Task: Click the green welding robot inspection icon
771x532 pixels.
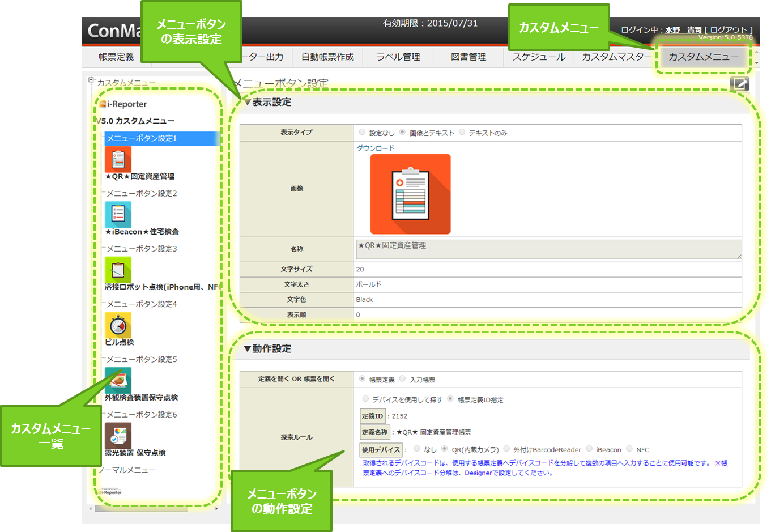Action: pyautogui.click(x=118, y=270)
